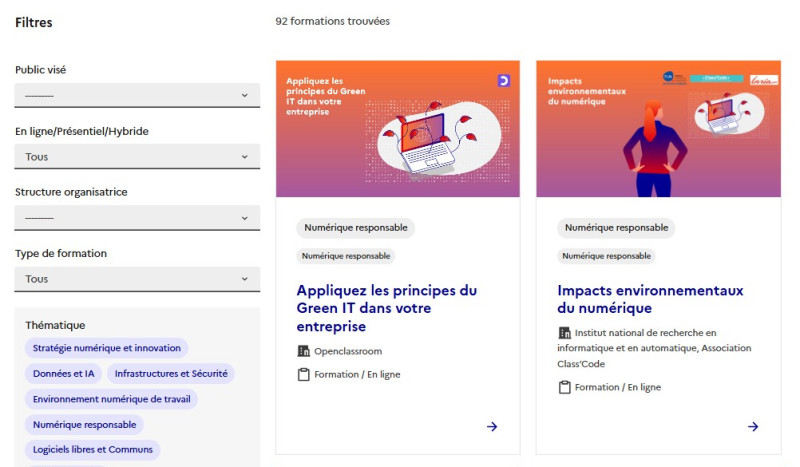
Task: Click the Inria logo on the second thumbnail
Action: pos(764,80)
